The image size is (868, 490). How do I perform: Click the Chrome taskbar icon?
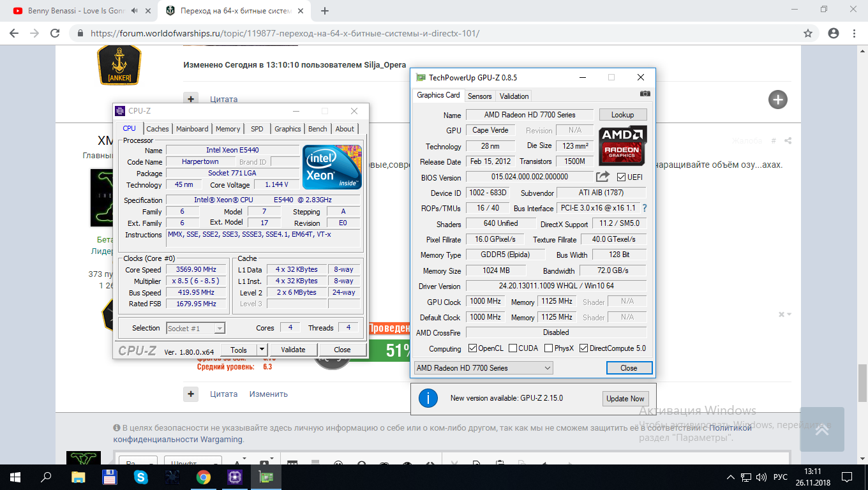pyautogui.click(x=204, y=477)
